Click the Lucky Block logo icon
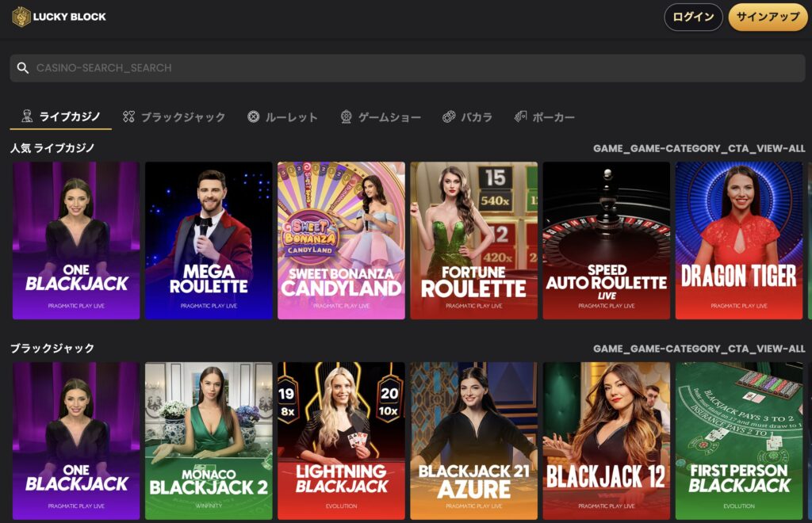Screen dimensions: 812x523 [x=21, y=17]
